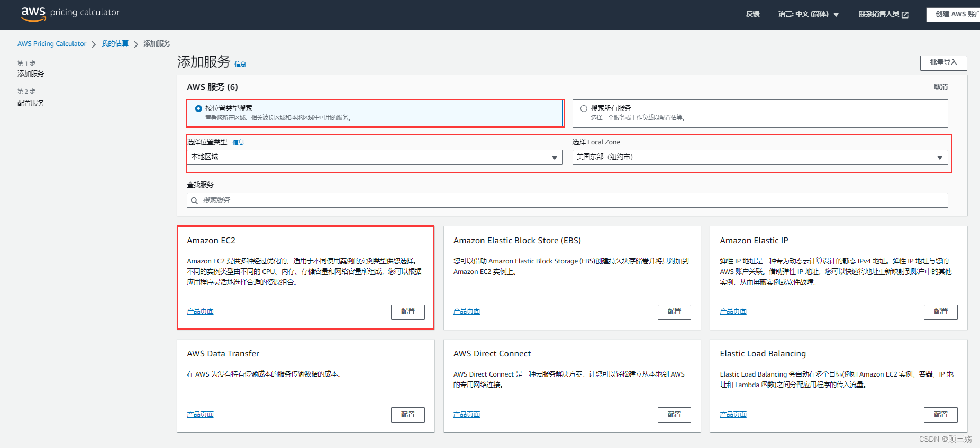
Task: Click the Amazon EC2 card title
Action: 211,241
